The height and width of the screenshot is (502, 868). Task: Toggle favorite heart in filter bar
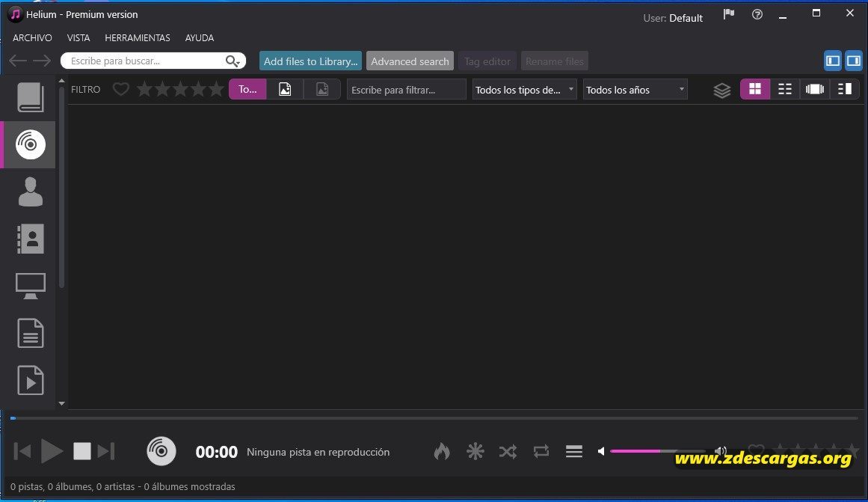(120, 89)
